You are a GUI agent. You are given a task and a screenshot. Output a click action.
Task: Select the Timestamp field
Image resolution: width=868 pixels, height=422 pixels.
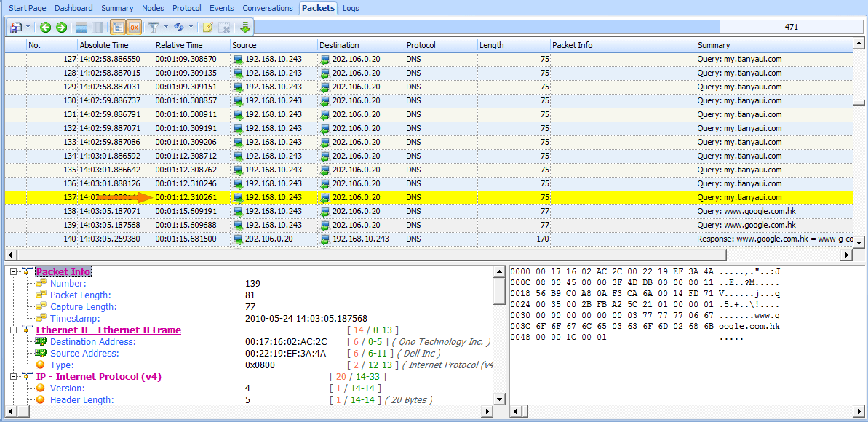pos(75,319)
